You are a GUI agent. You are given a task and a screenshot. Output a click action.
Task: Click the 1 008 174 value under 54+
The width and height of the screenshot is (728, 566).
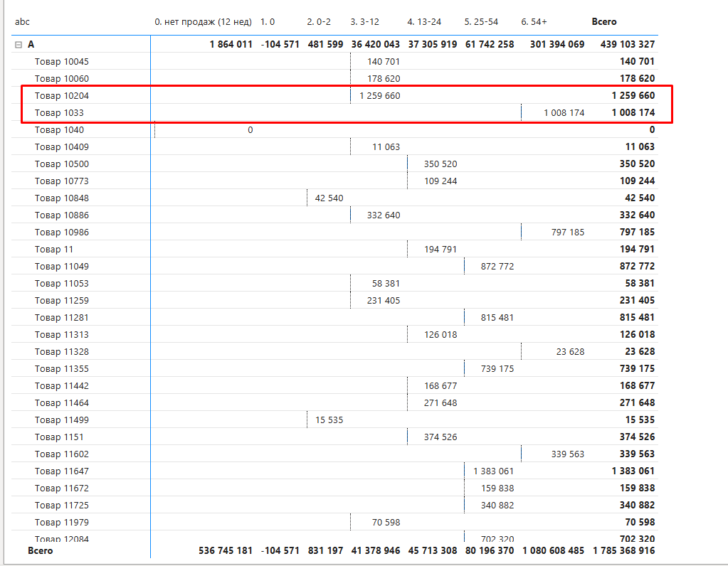pyautogui.click(x=564, y=113)
